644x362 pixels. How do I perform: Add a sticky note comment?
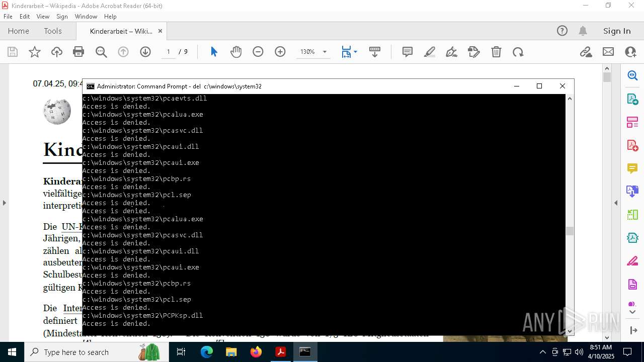[x=408, y=52]
